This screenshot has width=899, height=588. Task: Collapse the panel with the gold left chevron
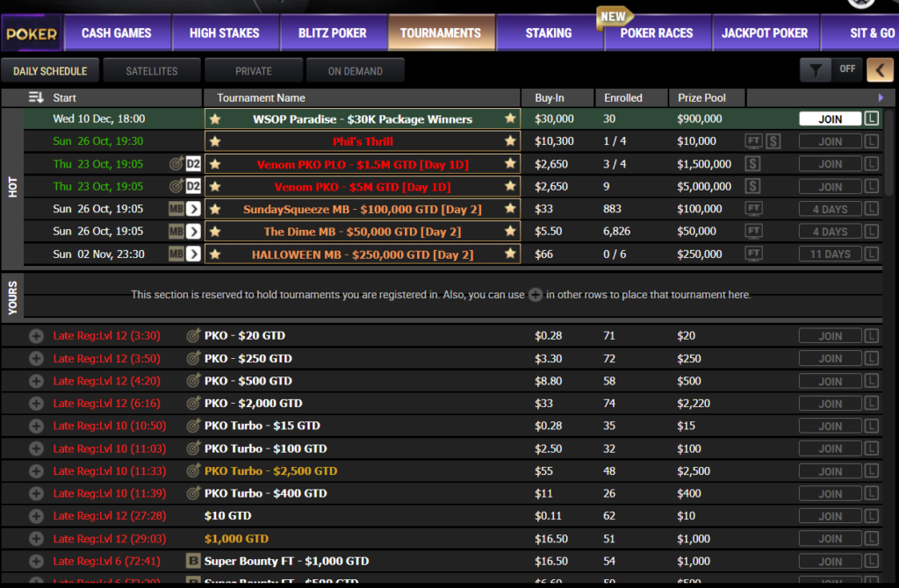pos(881,69)
